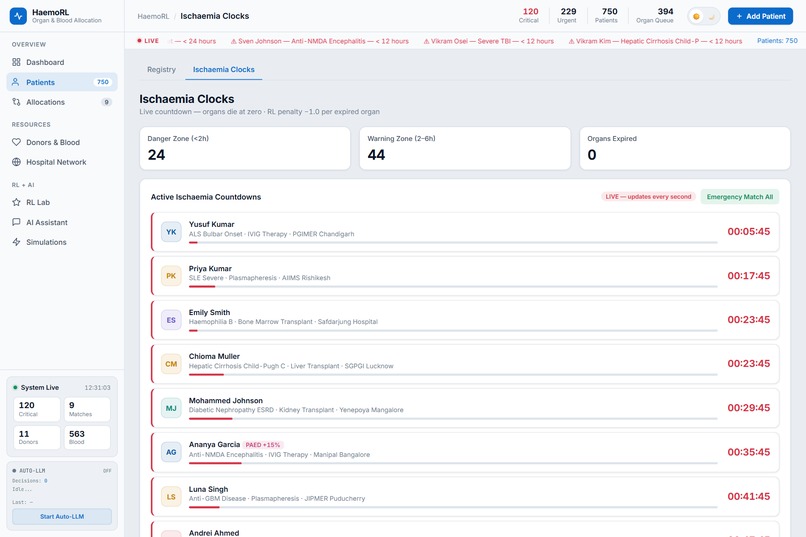The image size is (806, 537).
Task: Click Yusuf Kumar's ischaemia progress bar
Action: (453, 243)
